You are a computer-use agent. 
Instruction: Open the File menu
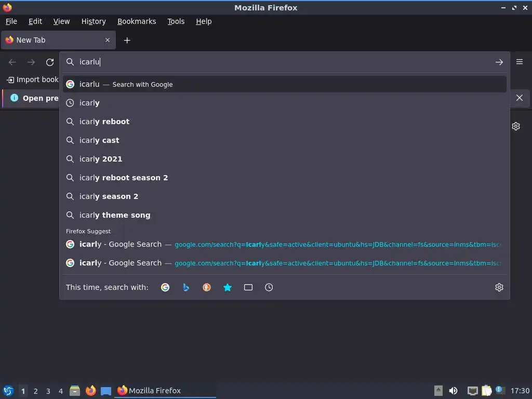pos(11,21)
